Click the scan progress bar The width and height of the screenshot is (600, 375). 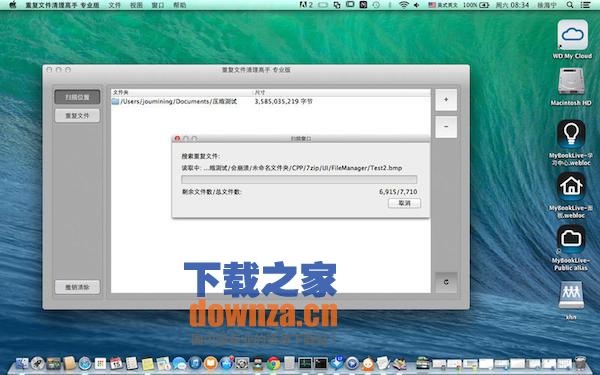pyautogui.click(x=299, y=179)
